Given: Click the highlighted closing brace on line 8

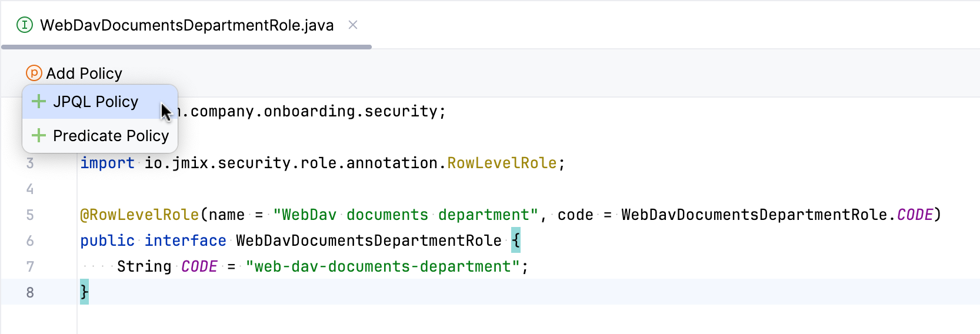Looking at the screenshot, I should pyautogui.click(x=84, y=292).
